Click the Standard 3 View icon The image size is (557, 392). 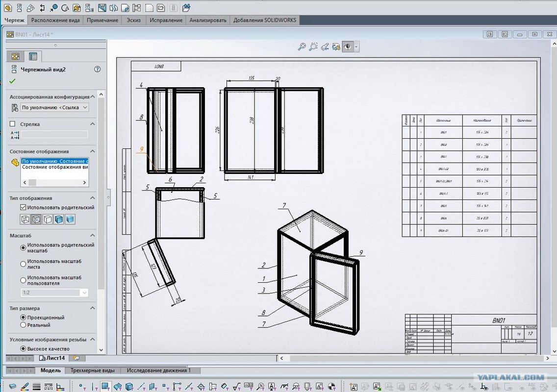[x=89, y=7]
